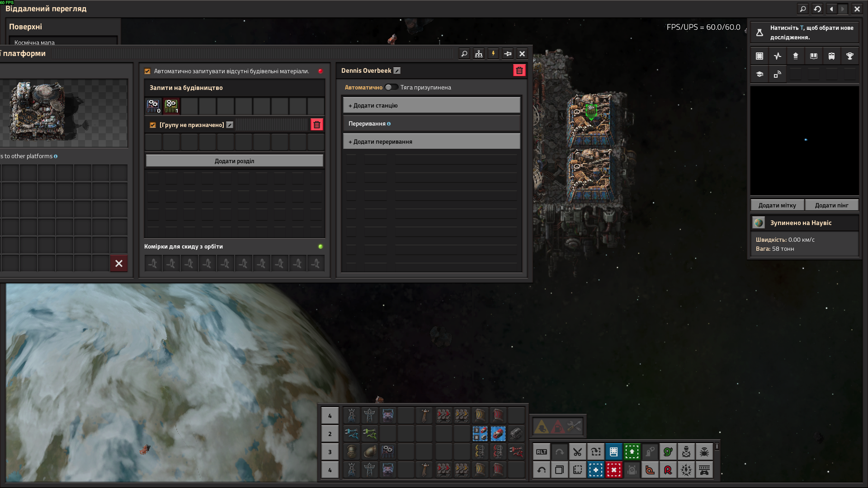Uncheck the unassigned group checkbox
The height and width of the screenshot is (488, 868).
coord(153,125)
